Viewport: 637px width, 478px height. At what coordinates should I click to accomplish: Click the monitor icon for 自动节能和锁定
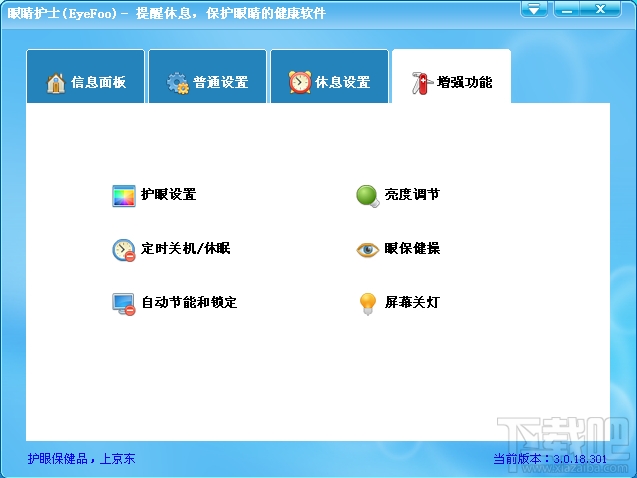(124, 304)
